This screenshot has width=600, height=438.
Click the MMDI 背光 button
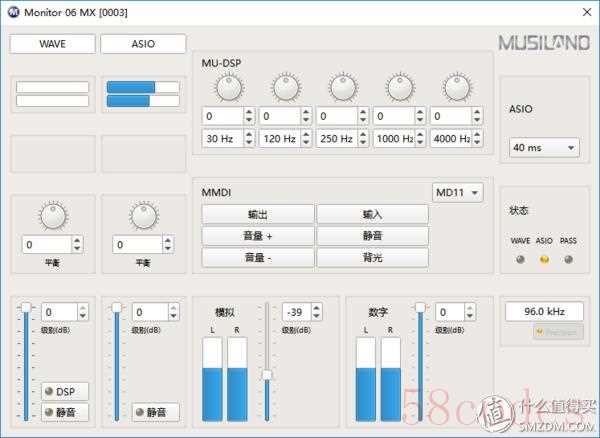coord(373,257)
